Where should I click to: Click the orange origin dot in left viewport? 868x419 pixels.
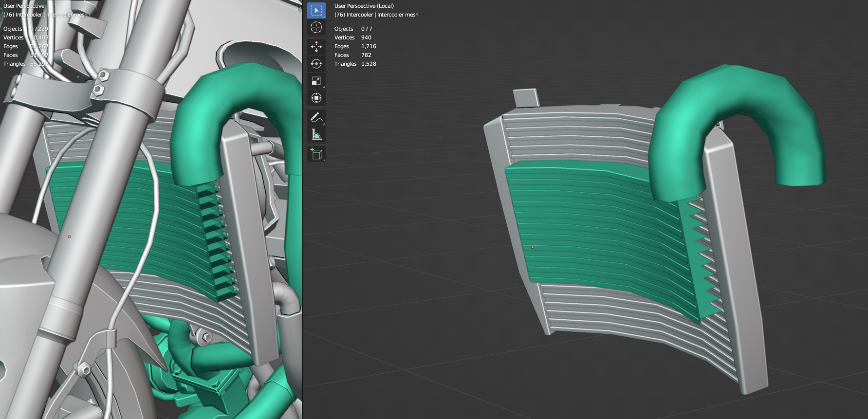click(69, 237)
